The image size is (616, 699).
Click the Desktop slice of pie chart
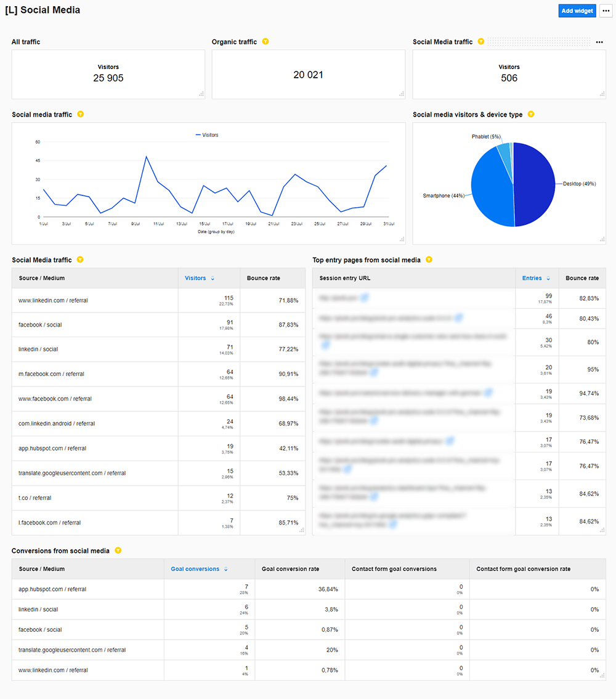click(535, 185)
